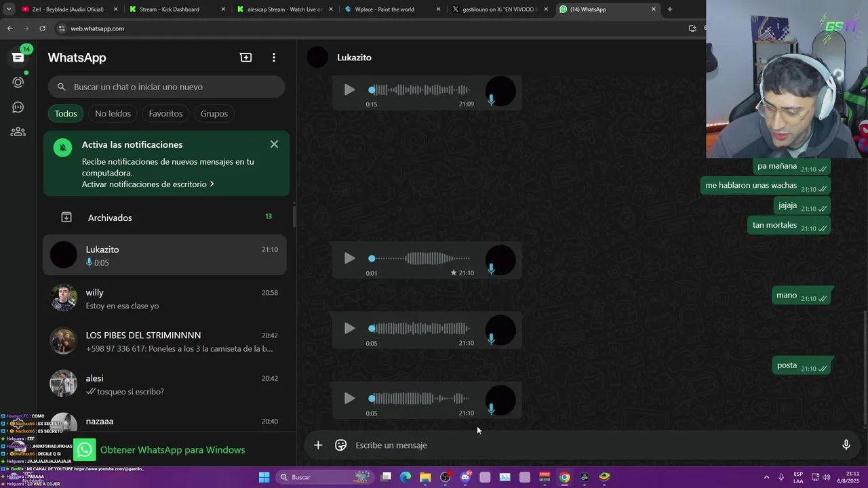Image resolution: width=868 pixels, height=488 pixels.
Task: Open the alesi chat
Action: tap(165, 384)
